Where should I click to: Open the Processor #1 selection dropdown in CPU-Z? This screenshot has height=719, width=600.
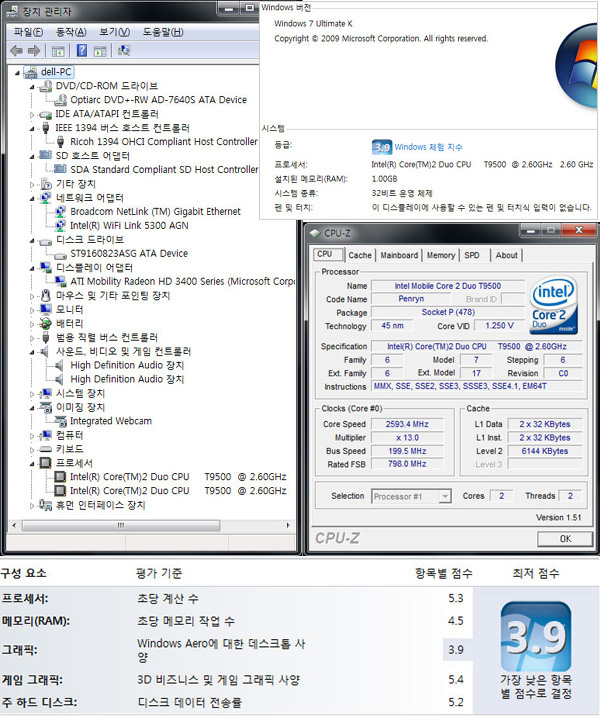[x=444, y=497]
